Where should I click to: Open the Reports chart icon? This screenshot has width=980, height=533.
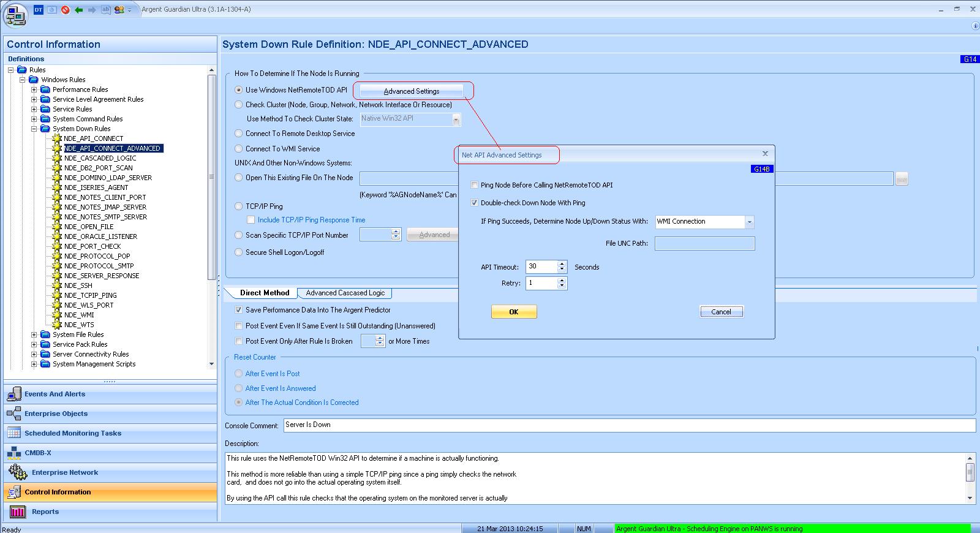tap(17, 512)
